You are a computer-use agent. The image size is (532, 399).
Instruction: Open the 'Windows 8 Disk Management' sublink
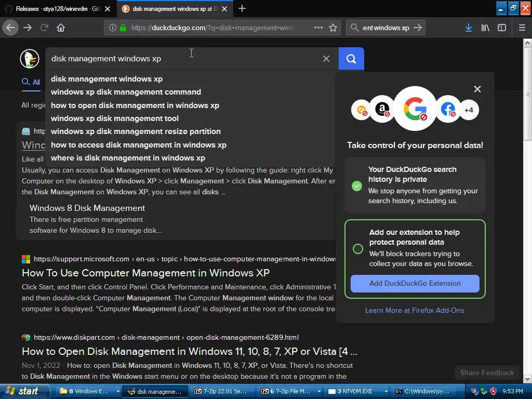pos(87,208)
